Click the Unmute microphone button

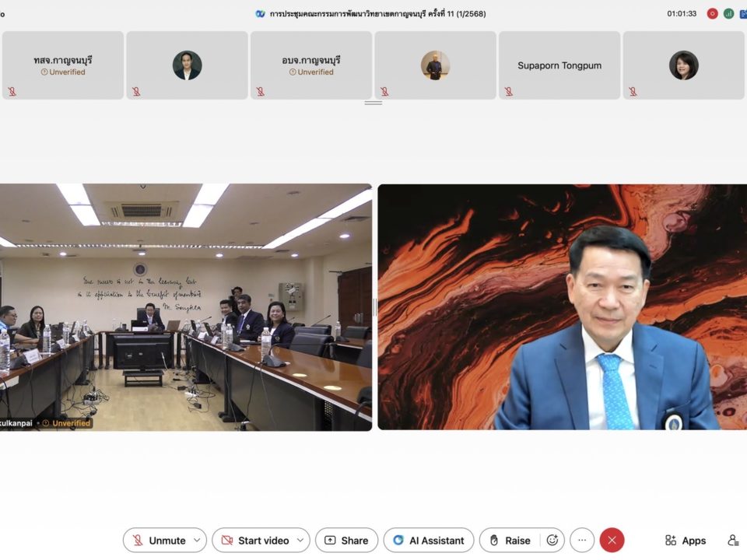(158, 541)
